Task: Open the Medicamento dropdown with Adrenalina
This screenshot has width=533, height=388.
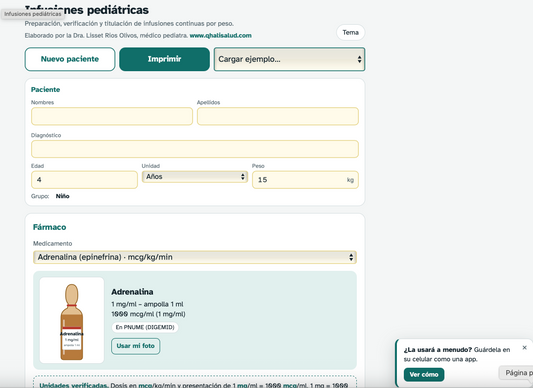Action: tap(195, 257)
